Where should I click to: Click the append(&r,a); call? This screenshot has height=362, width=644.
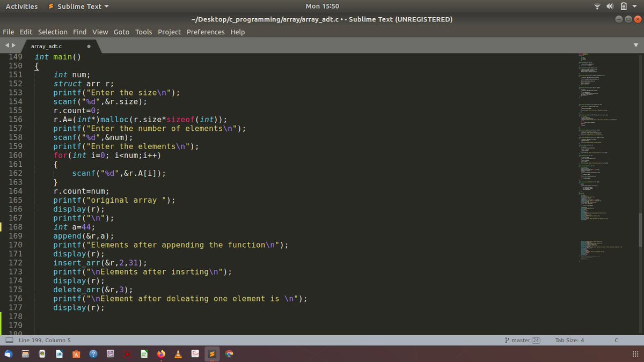click(x=83, y=236)
